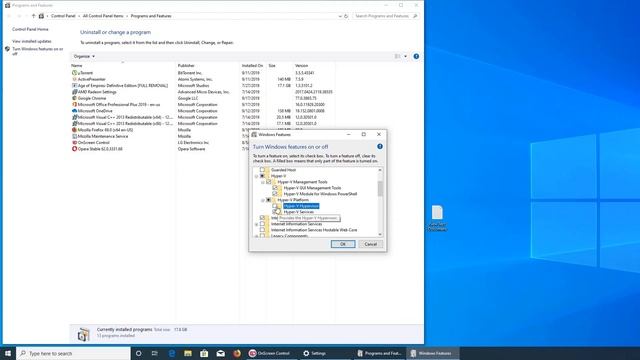
Task: Click the Microsoft Office Professional Plus icon
Action: tap(74, 104)
